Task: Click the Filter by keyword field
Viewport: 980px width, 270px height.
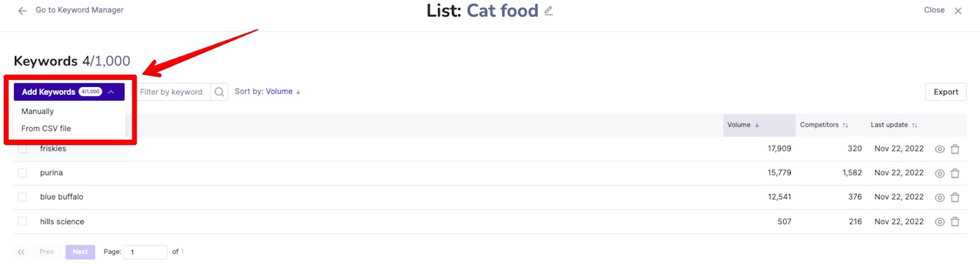Action: tap(173, 92)
